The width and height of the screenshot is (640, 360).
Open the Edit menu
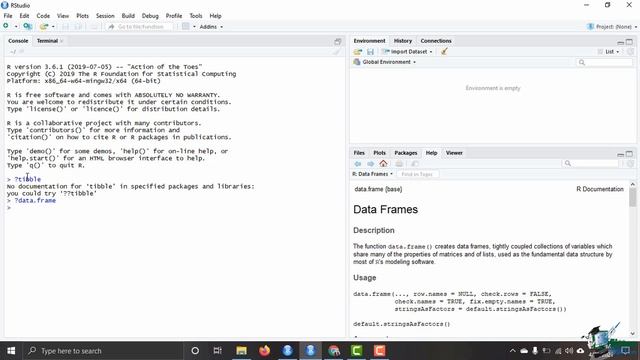24,16
